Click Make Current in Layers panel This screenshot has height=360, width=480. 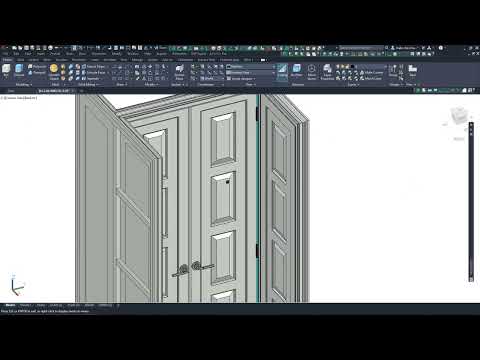[x=372, y=72]
